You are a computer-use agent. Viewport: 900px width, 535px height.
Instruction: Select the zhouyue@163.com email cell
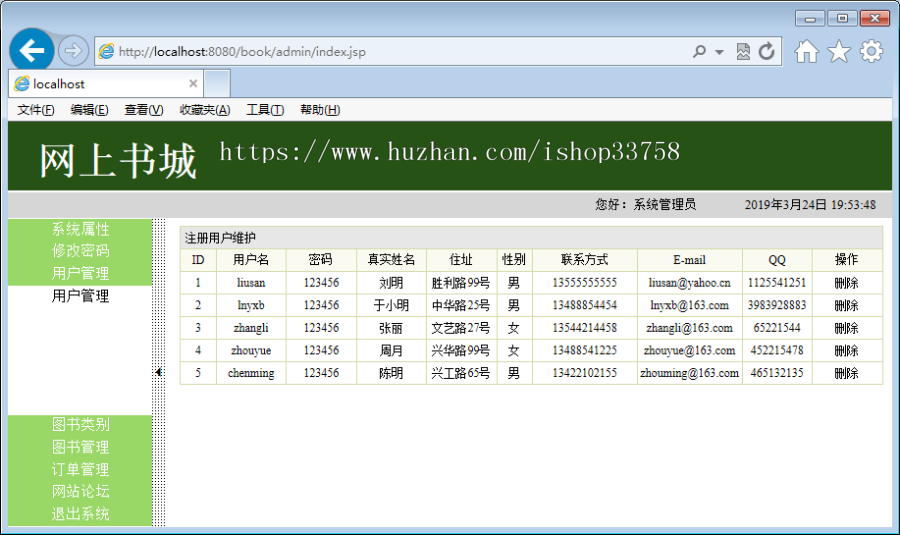point(689,350)
